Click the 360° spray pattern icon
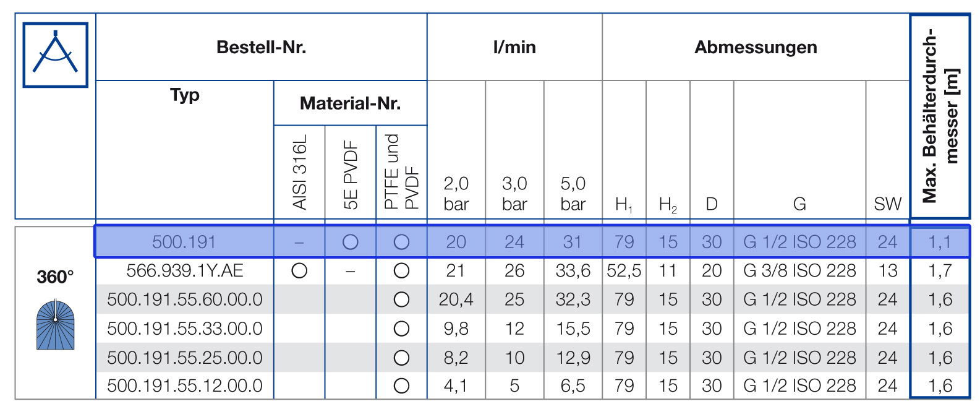980x409 pixels. point(55,324)
